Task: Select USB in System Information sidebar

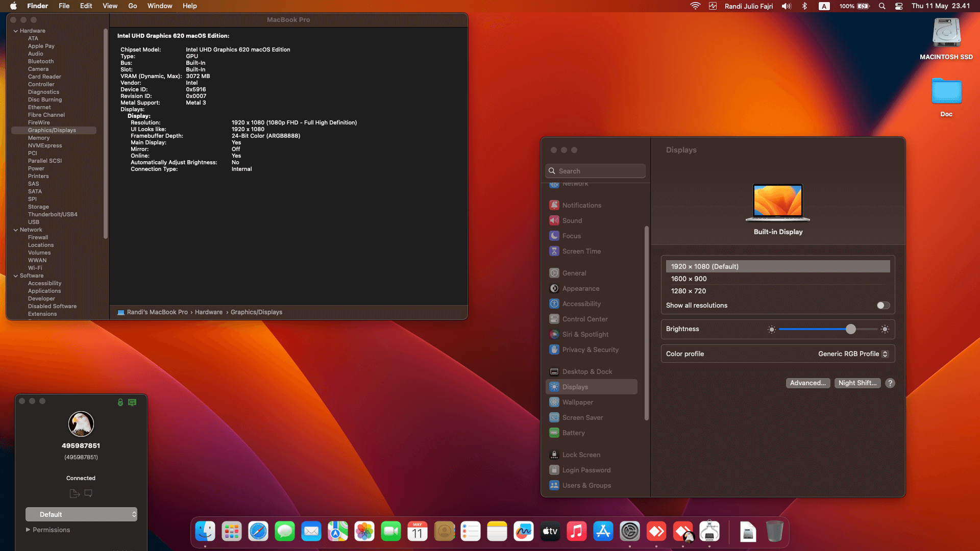Action: pyautogui.click(x=34, y=222)
